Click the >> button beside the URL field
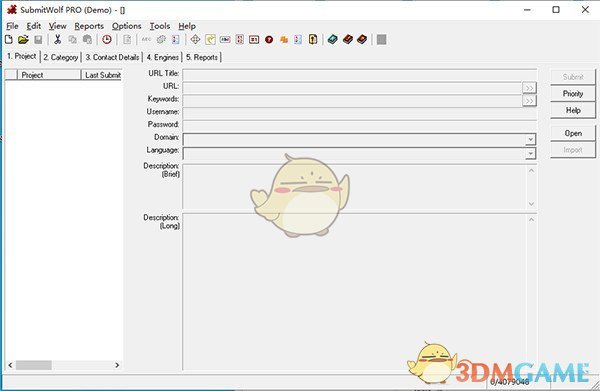 [x=529, y=88]
